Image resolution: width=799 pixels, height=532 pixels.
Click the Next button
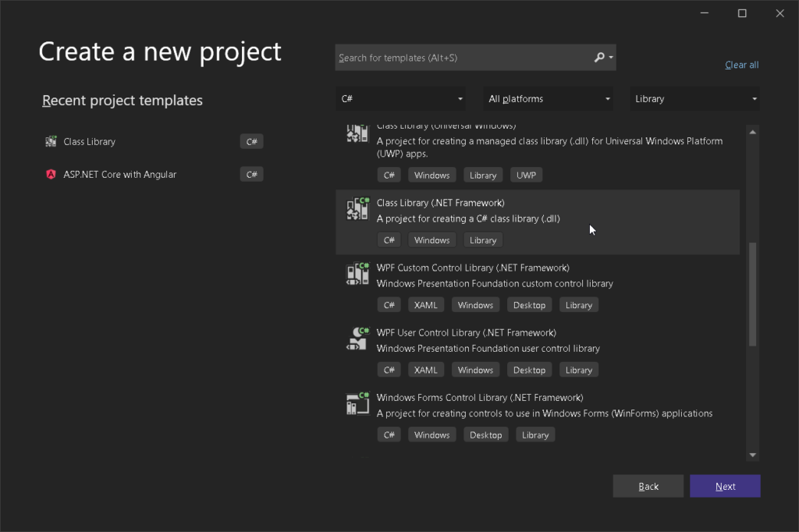[x=725, y=485]
